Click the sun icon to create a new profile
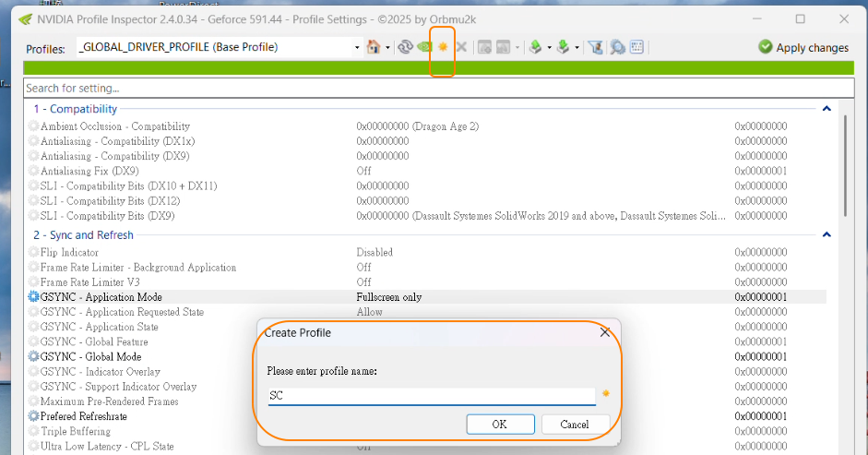This screenshot has width=868, height=455. tap(443, 47)
